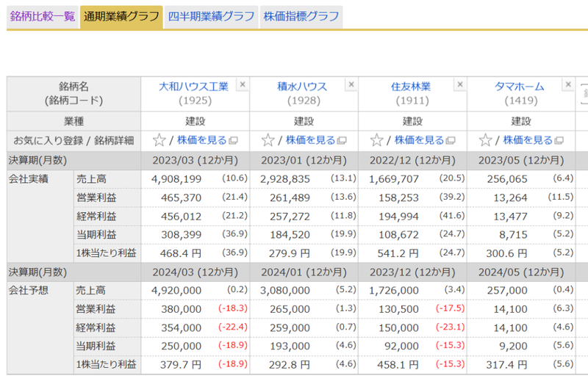The height and width of the screenshot is (381, 588).
Task: Switch to 銘柄比較一覧 tab
Action: click(x=43, y=17)
